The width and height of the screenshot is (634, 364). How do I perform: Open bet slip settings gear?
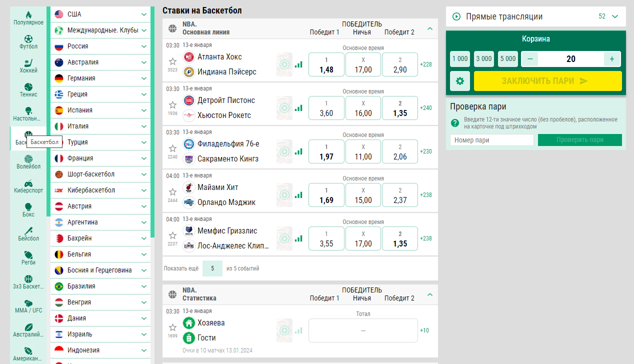coord(460,81)
